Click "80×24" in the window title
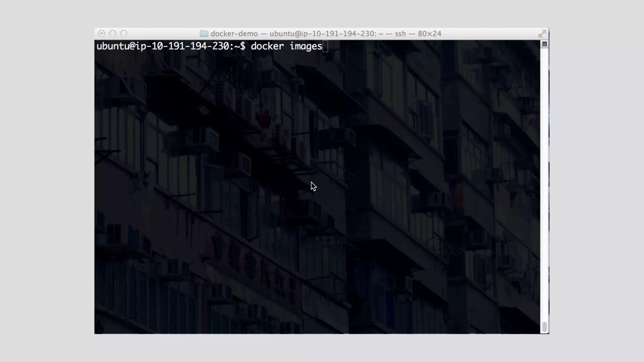The image size is (644, 362). [x=429, y=34]
